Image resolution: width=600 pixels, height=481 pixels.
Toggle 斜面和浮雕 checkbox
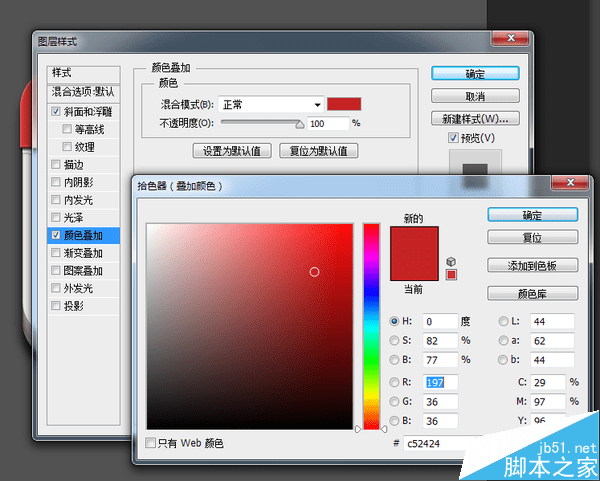point(56,112)
